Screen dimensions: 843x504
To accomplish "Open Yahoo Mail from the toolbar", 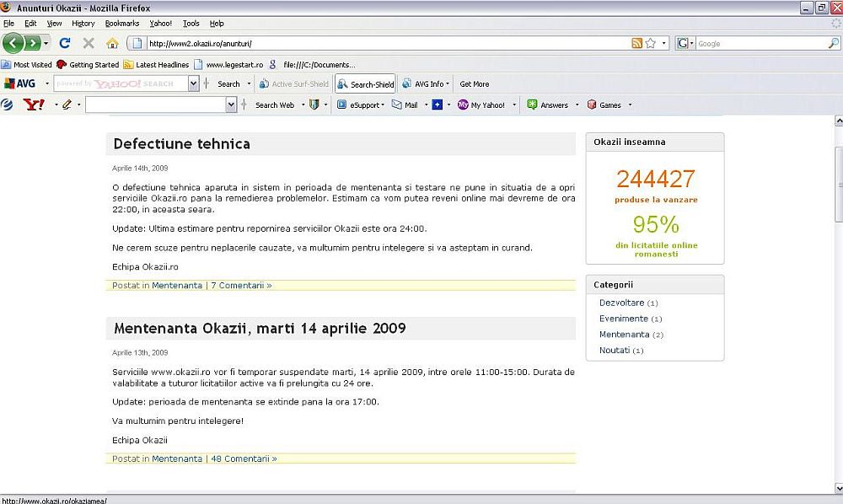I will coord(405,105).
